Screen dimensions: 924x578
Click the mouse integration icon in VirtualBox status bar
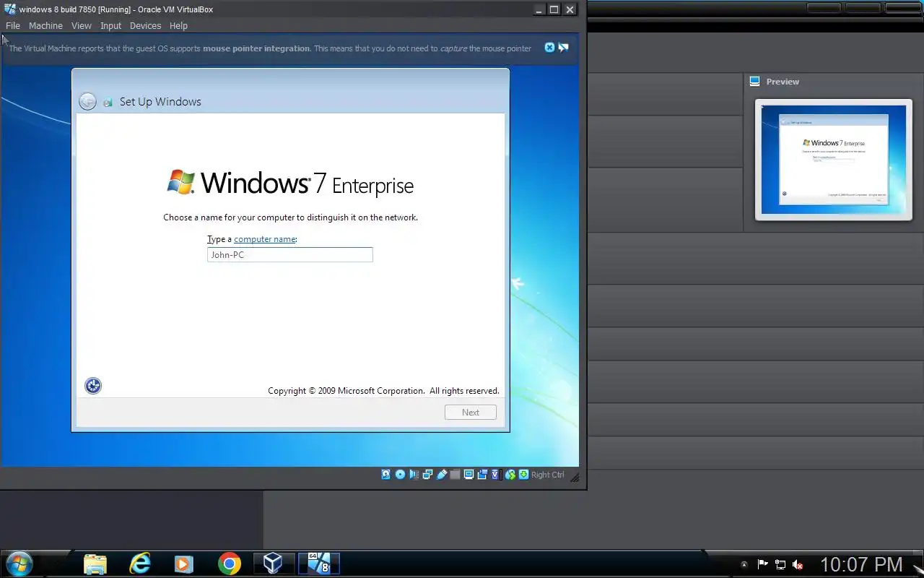pos(510,475)
